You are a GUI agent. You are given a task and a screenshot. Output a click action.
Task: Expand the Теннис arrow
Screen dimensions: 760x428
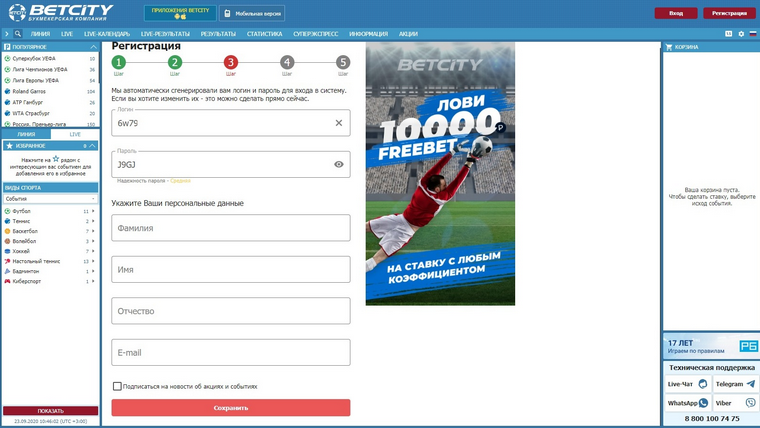pyautogui.click(x=93, y=221)
